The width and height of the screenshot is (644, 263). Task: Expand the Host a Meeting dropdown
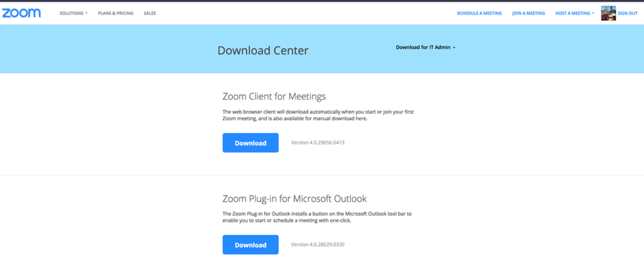(575, 13)
